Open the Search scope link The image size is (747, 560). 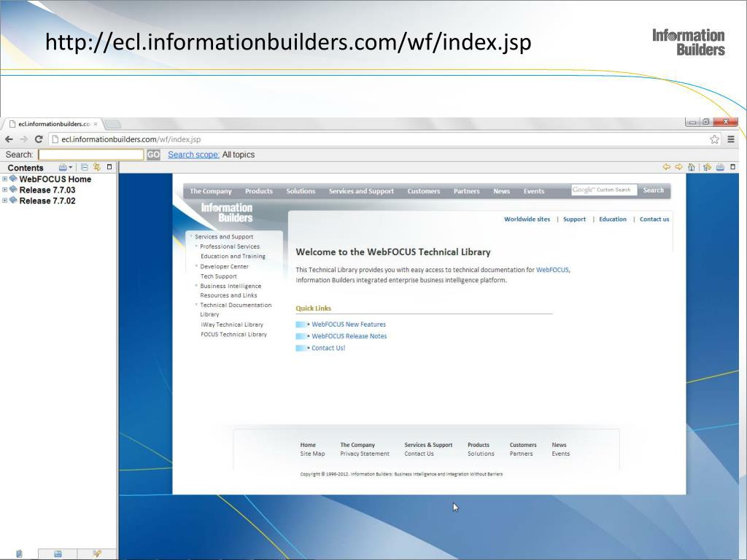click(x=193, y=155)
